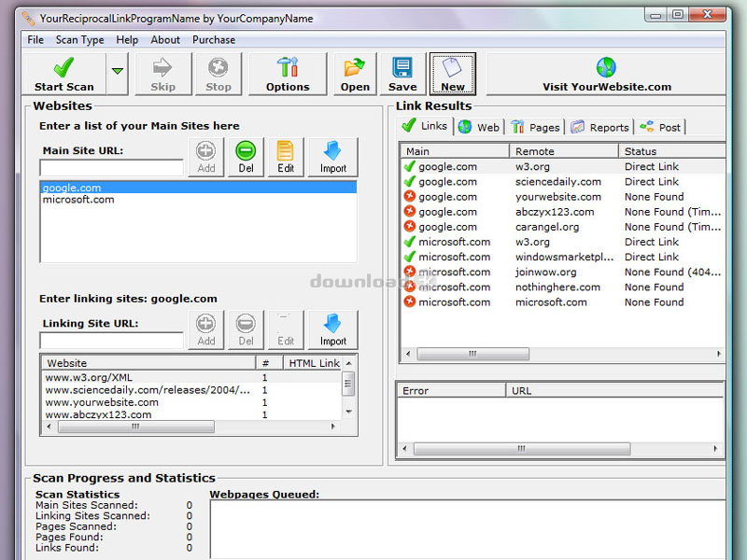Click the down arrow of the linking sites scrollbar
Viewport: 747px width, 560px height.
[x=348, y=411]
